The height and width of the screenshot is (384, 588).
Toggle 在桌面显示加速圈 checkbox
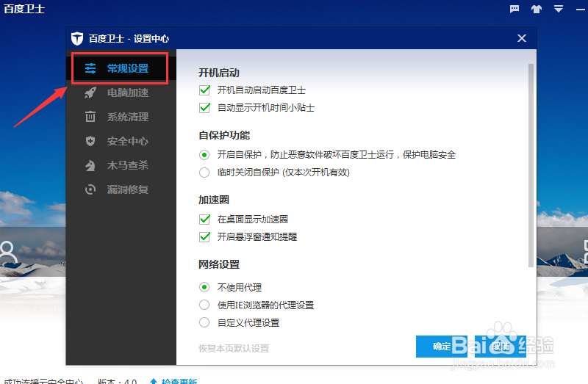[205, 219]
